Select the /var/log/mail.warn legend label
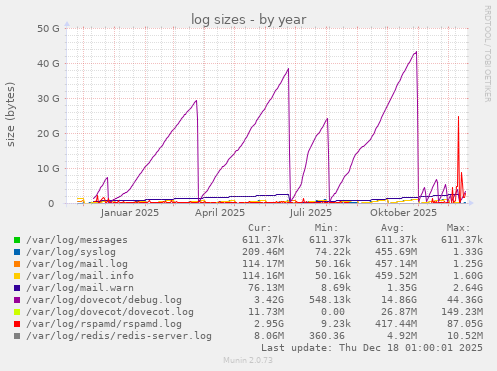Image resolution: width=497 pixels, height=371 pixels. 80,288
